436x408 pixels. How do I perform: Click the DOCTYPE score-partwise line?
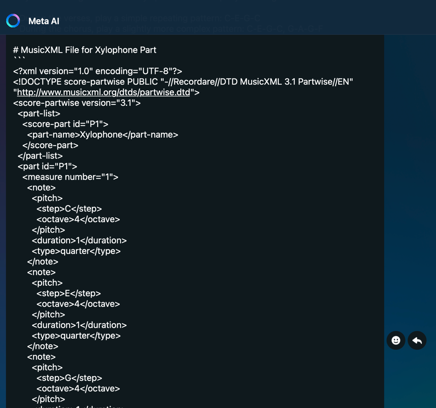pyautogui.click(x=183, y=82)
